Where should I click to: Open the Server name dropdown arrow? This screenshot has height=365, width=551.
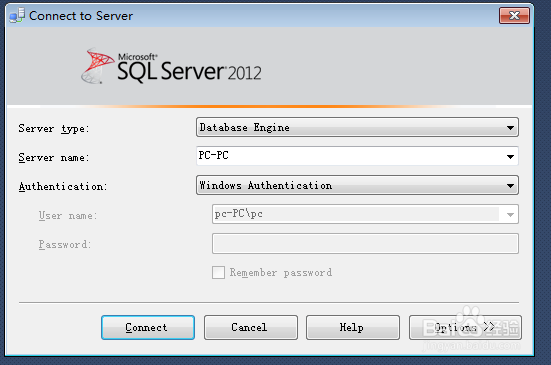tap(510, 156)
